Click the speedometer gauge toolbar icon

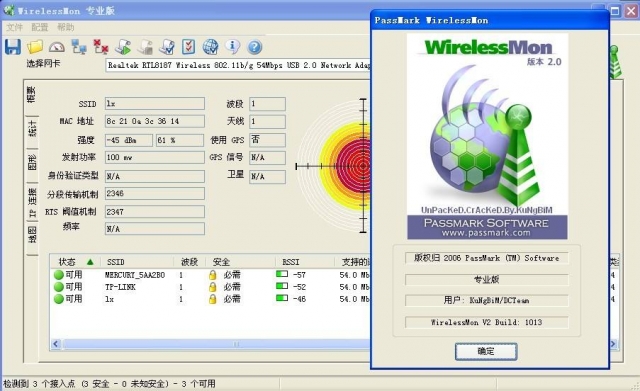click(57, 47)
